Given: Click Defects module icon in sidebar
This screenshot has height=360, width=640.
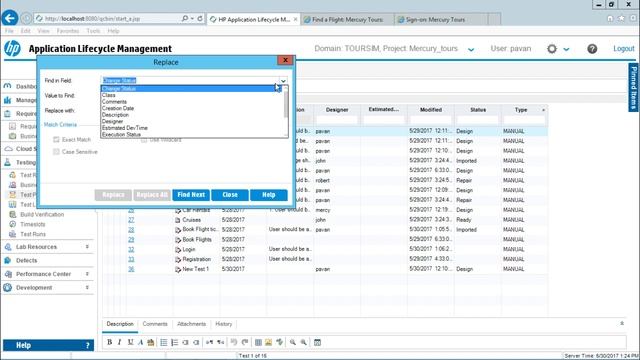Looking at the screenshot, I should click(7, 260).
